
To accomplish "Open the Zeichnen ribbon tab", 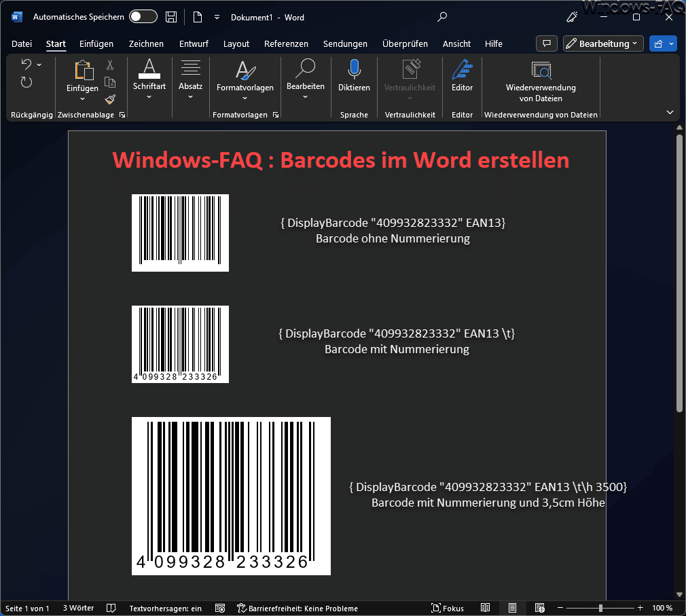I will (x=146, y=43).
